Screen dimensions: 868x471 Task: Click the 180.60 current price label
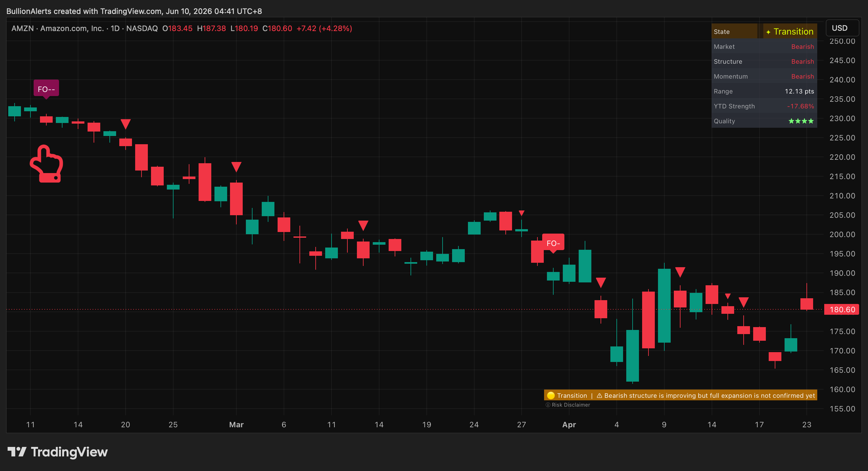(x=841, y=309)
